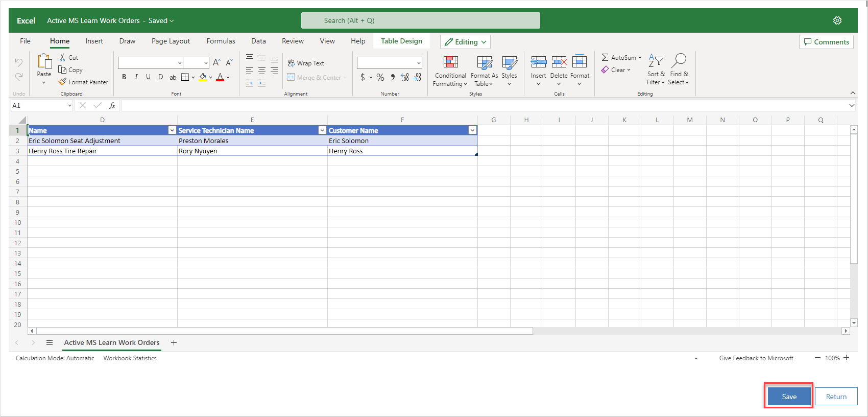Add a new sheet with plus icon

pos(174,342)
